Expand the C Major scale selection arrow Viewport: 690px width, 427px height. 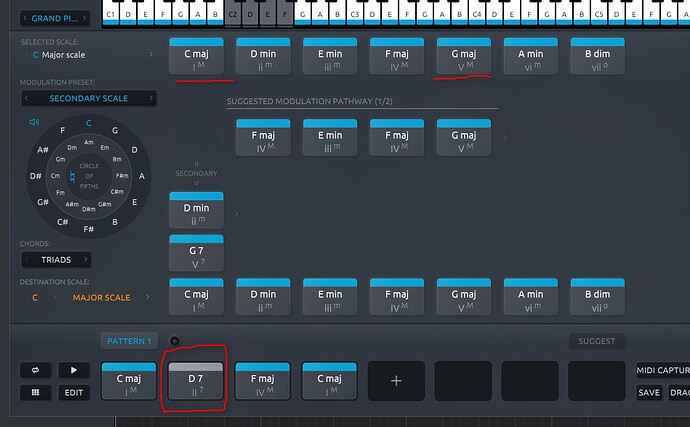[x=151, y=54]
